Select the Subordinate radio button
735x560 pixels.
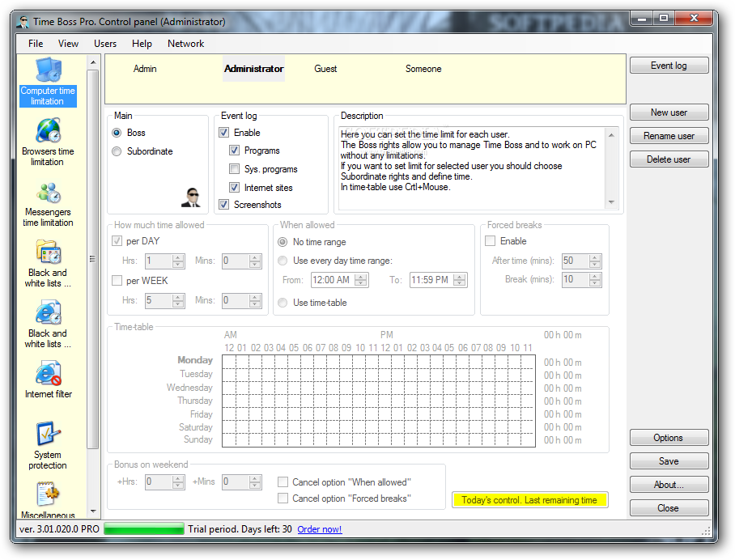[117, 151]
